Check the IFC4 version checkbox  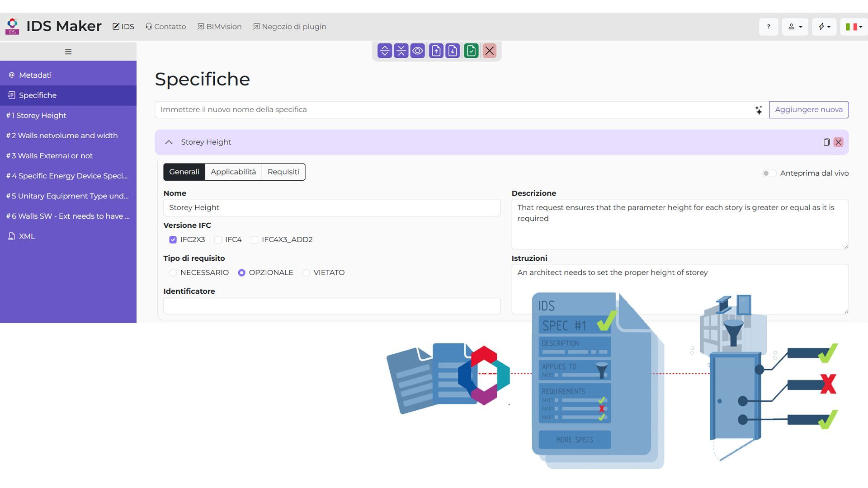point(218,240)
